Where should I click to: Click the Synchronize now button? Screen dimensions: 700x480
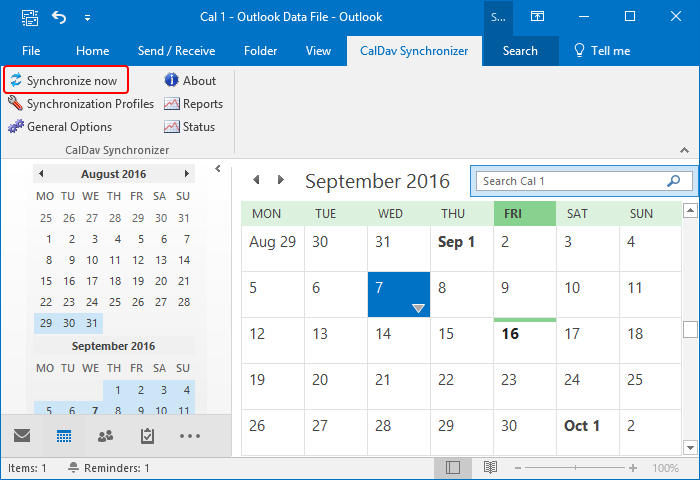[66, 80]
